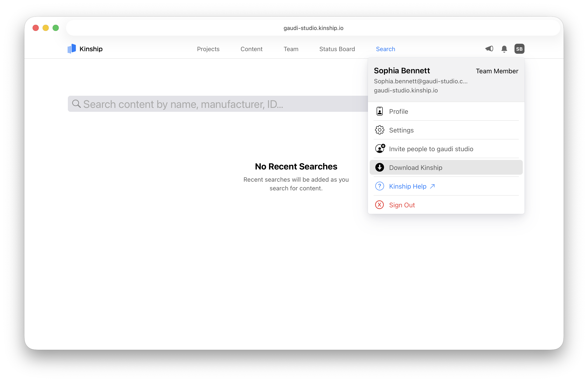Click the red Sign Out icon
The height and width of the screenshot is (382, 588).
click(x=379, y=205)
